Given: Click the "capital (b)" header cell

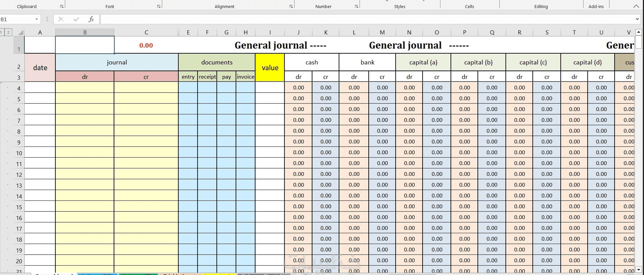Looking at the screenshot, I should coord(478,62).
